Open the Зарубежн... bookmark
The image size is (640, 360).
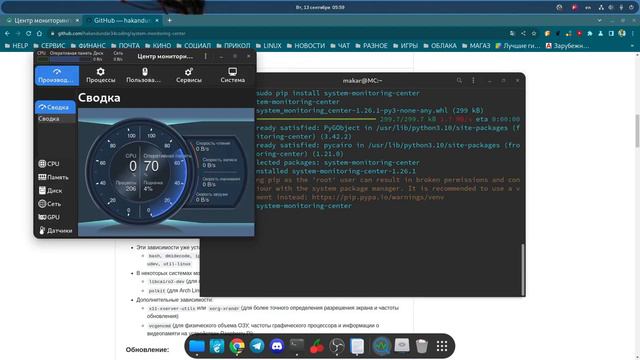click(567, 46)
